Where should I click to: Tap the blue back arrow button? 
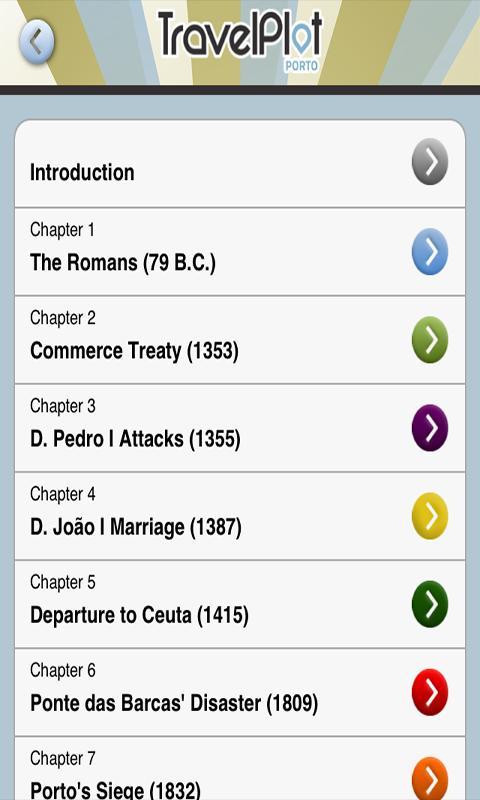pos(37,42)
